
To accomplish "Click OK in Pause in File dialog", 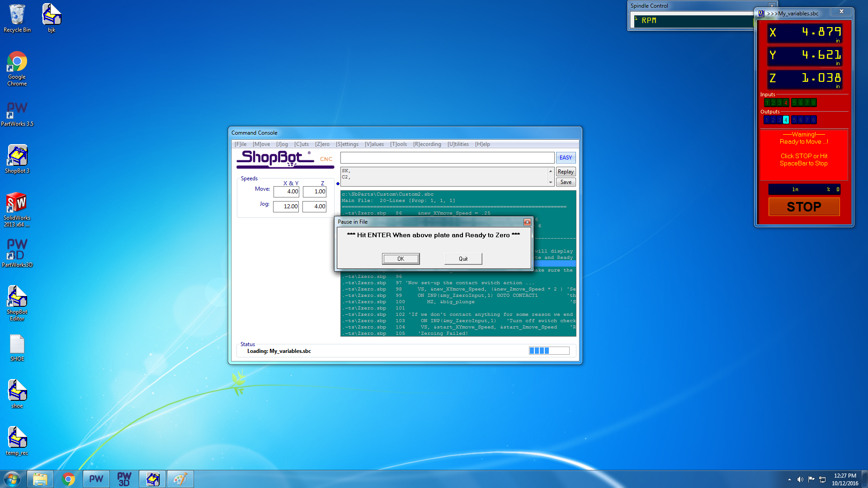I will pos(401,258).
